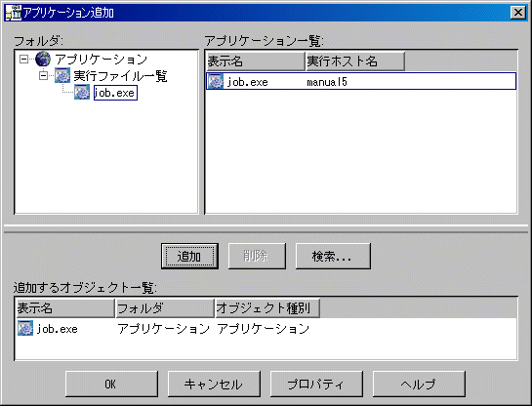Viewport: 532px width, 406px height.
Task: Click アプリケーション cell under オブジェクト種別 column
Action: 264,329
